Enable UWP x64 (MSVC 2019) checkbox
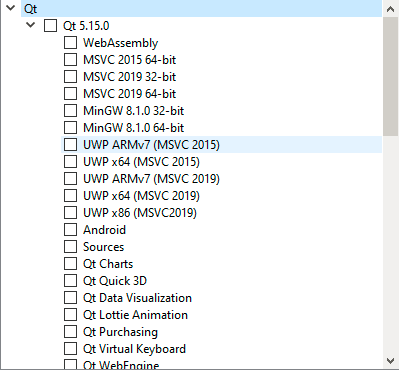 pos(70,196)
